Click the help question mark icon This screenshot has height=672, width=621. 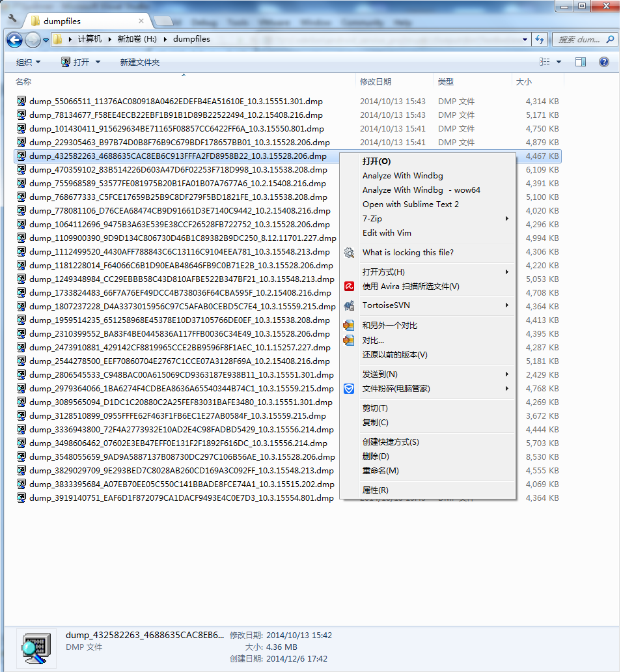pos(603,62)
